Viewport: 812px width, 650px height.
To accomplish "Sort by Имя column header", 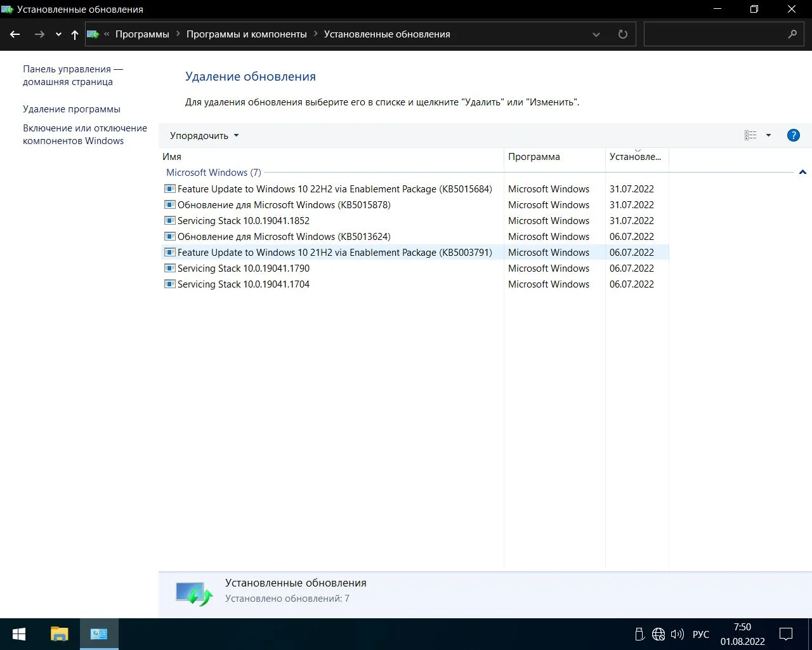I will [x=331, y=157].
